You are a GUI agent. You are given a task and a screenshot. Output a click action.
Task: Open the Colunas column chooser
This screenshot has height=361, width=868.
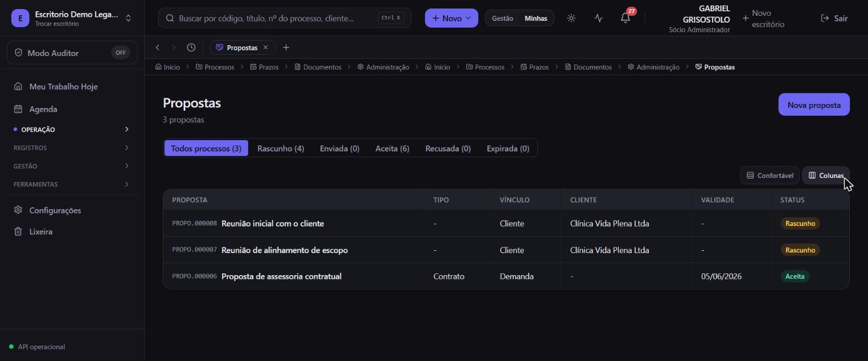(x=826, y=175)
